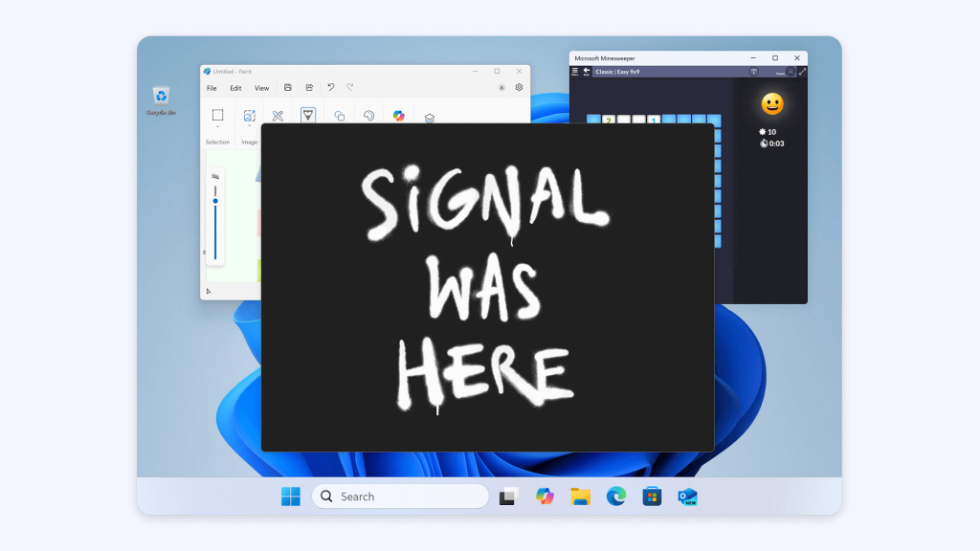Image resolution: width=980 pixels, height=551 pixels.
Task: Select Paint's rectangular Selection tool
Action: point(217,117)
